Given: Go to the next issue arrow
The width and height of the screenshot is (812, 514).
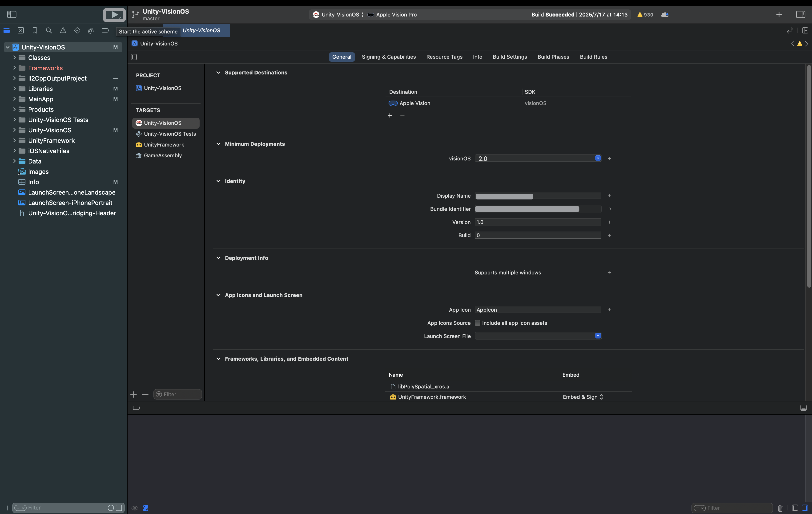Looking at the screenshot, I should (x=807, y=44).
